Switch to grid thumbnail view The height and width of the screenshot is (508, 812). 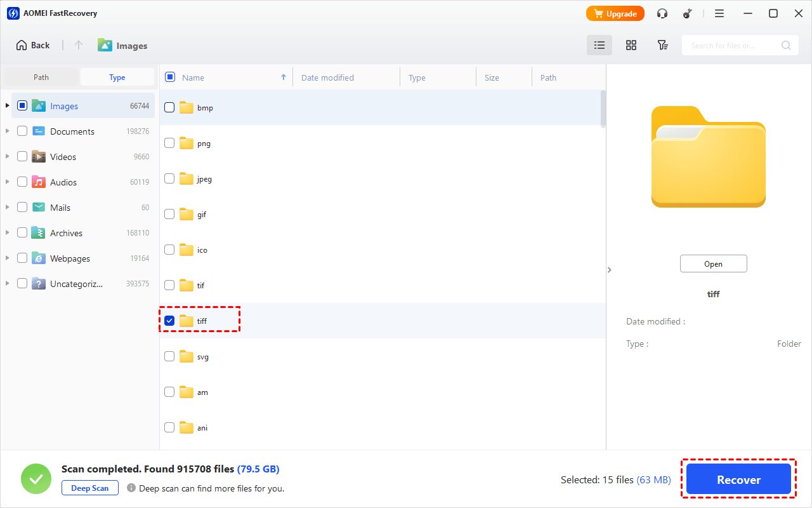631,45
